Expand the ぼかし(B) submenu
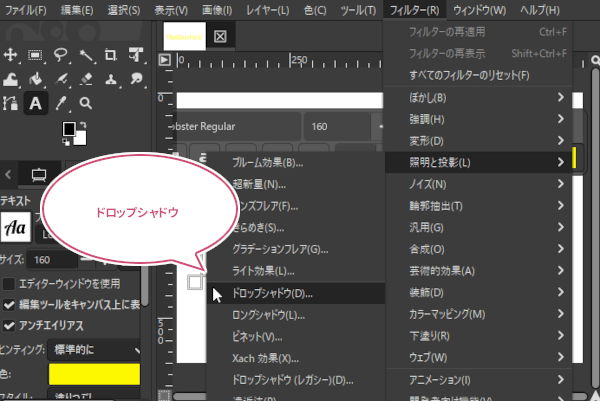The width and height of the screenshot is (600, 401). [x=478, y=98]
